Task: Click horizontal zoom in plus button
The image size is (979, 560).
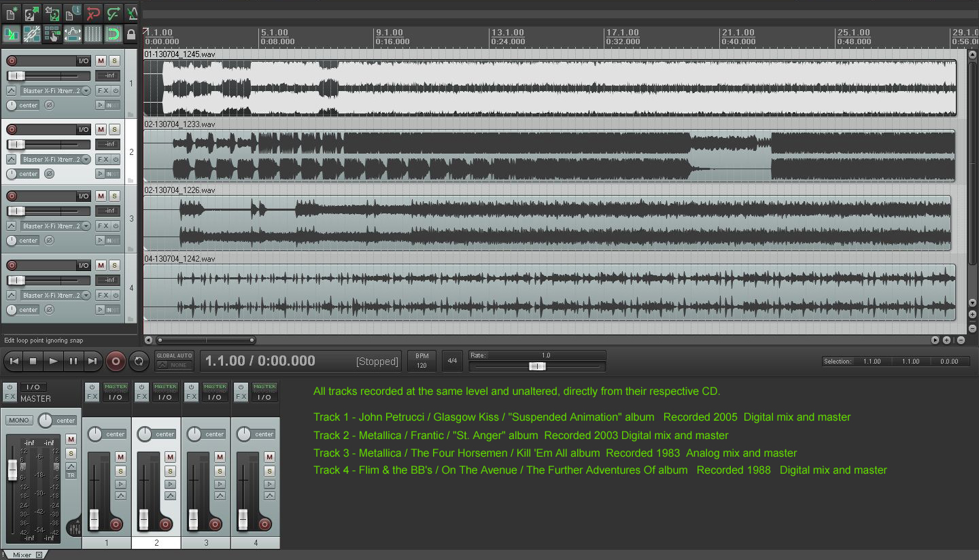Action: tap(947, 340)
